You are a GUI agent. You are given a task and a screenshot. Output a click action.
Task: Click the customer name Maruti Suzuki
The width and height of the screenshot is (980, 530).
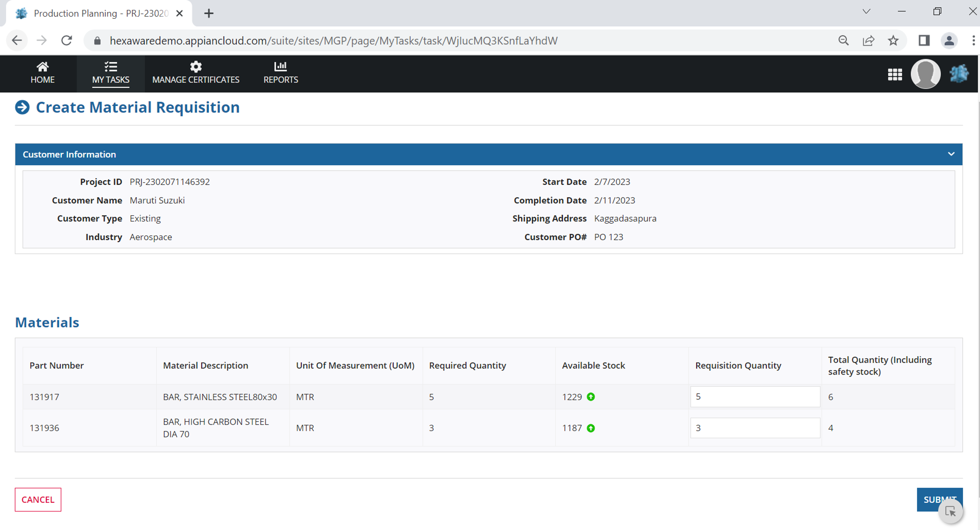pos(157,201)
